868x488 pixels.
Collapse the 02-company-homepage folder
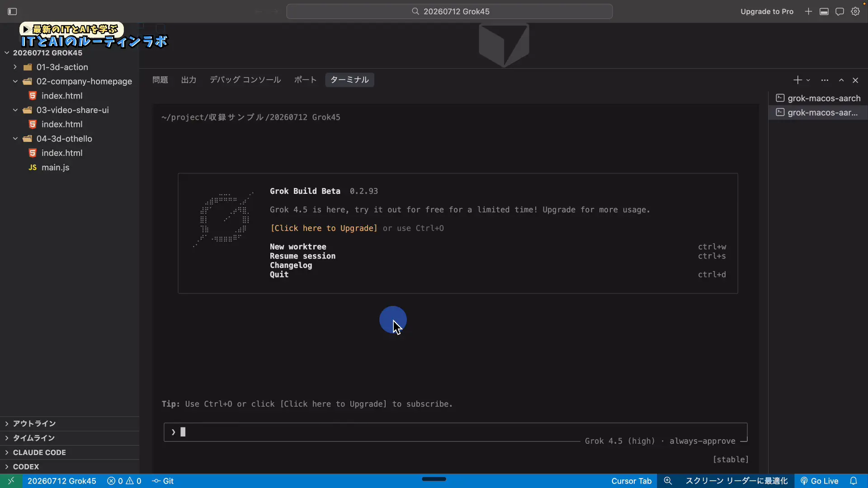(x=70, y=81)
